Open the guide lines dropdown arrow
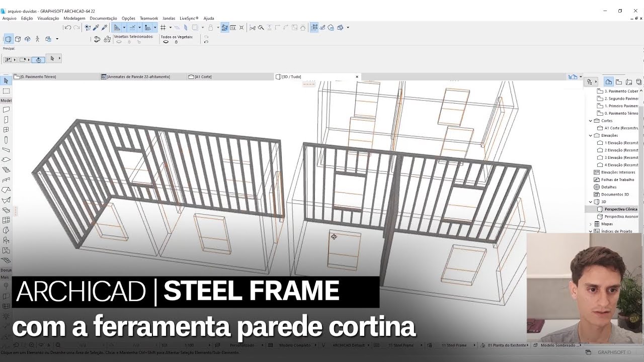The image size is (644, 362). click(124, 28)
